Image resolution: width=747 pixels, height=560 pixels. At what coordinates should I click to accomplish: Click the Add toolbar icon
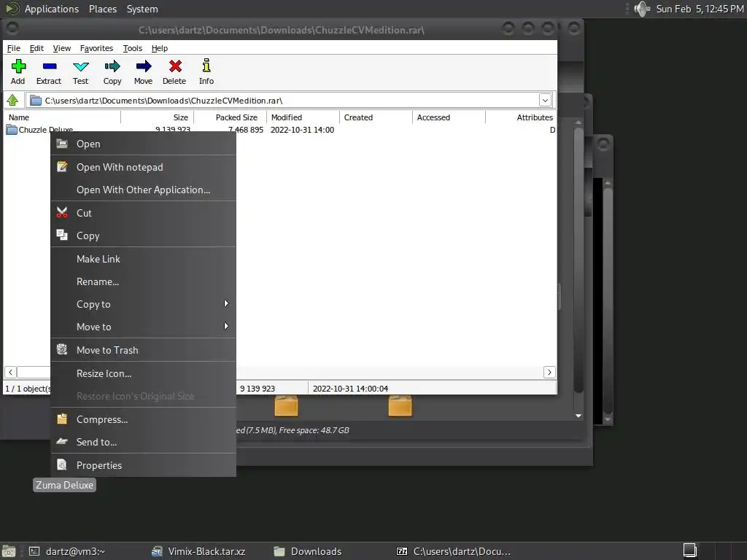click(18, 66)
